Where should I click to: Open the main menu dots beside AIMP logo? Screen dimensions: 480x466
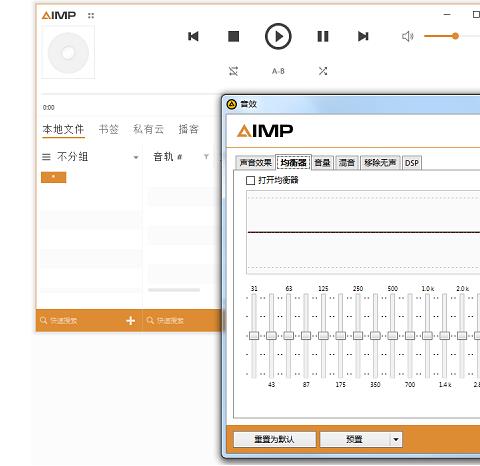click(91, 15)
